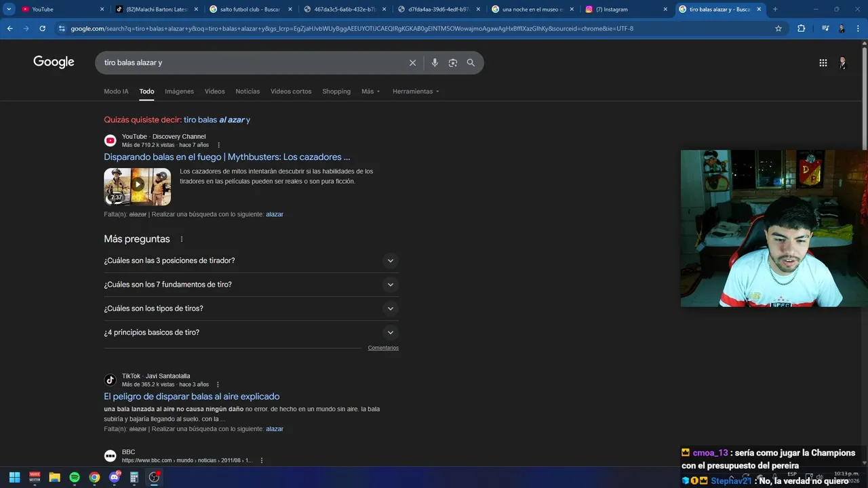Switch to the 467da3c5 tab

point(344,9)
